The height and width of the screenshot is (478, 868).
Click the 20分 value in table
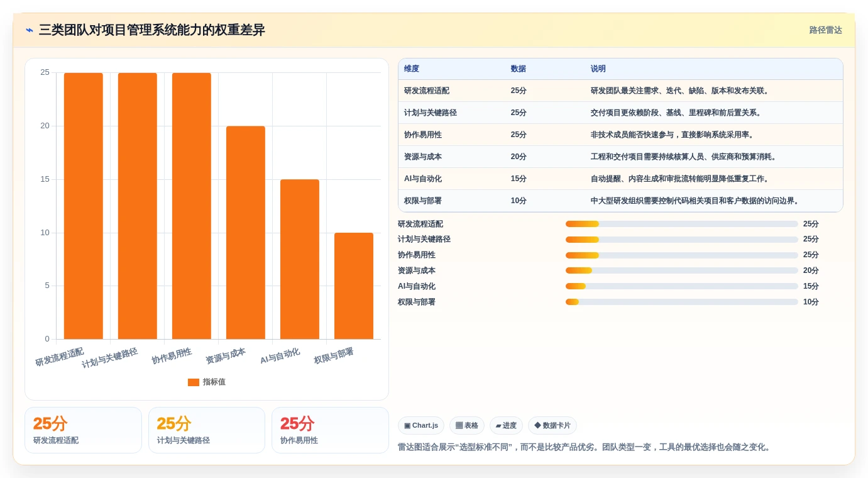coord(519,157)
